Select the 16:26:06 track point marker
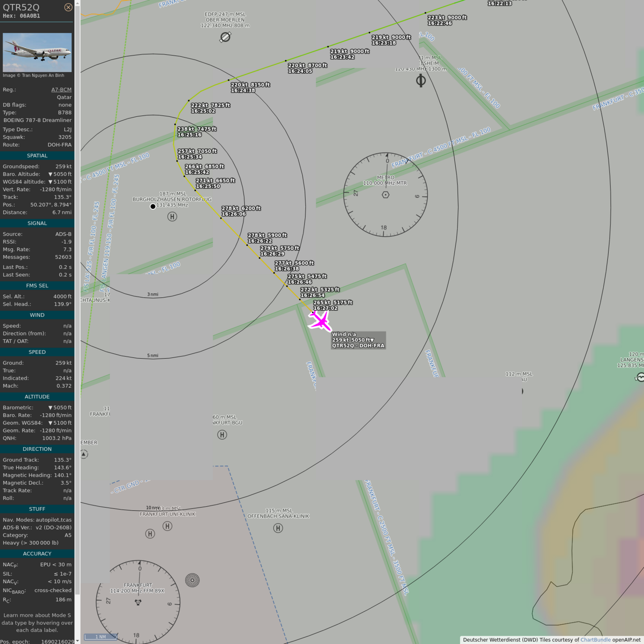This screenshot has height=644, width=644. point(221,218)
